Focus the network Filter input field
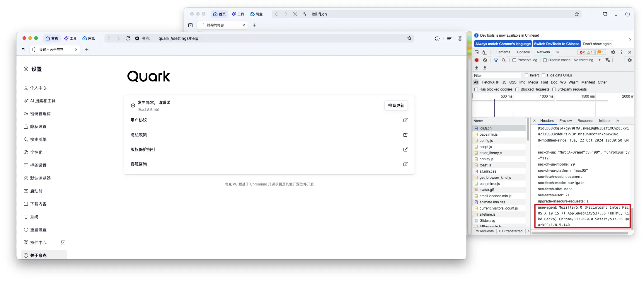This screenshot has height=281, width=644. (497, 75)
